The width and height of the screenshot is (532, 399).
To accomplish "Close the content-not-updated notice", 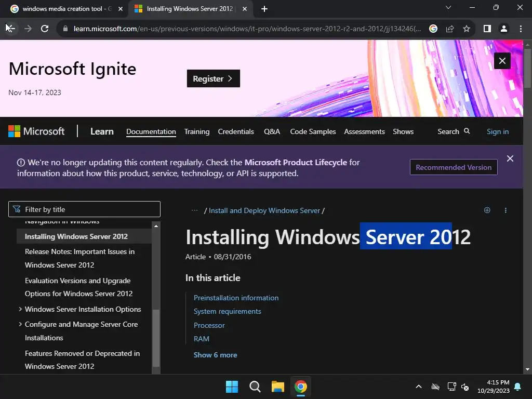I will pos(510,158).
